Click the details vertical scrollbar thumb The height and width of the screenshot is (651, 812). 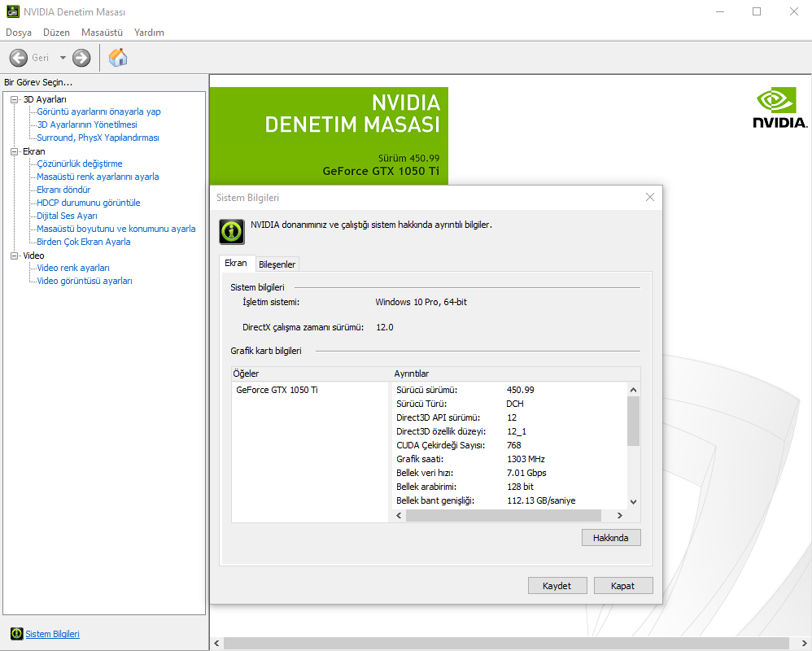point(633,421)
